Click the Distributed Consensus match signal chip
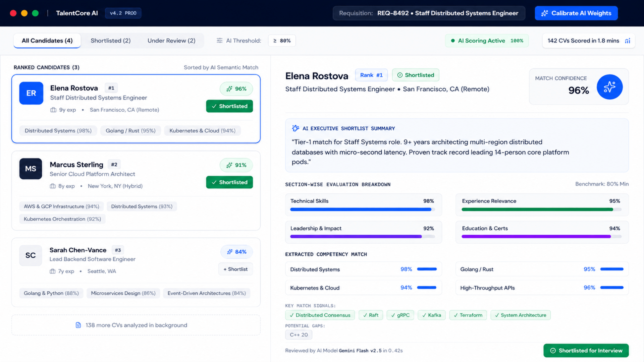Viewport: 644px width, 362px height. pyautogui.click(x=320, y=315)
